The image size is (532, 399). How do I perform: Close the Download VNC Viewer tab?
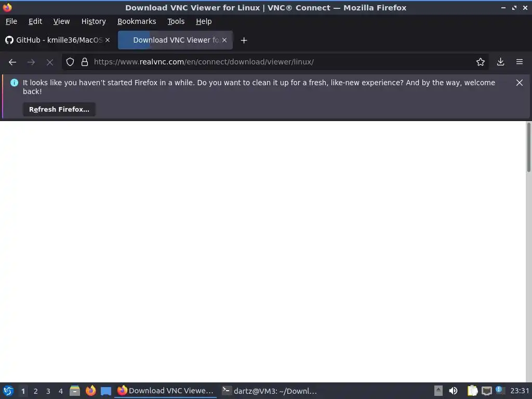pyautogui.click(x=224, y=40)
